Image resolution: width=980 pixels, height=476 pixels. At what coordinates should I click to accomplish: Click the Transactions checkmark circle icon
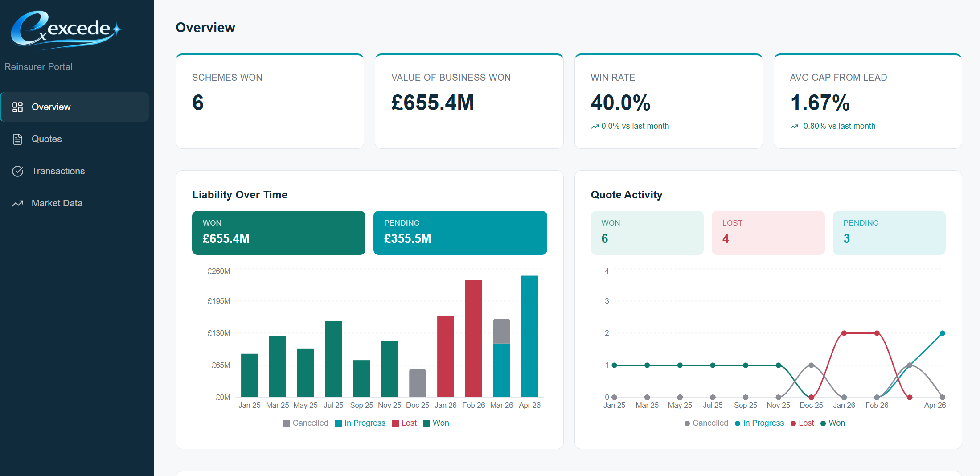[x=17, y=171]
